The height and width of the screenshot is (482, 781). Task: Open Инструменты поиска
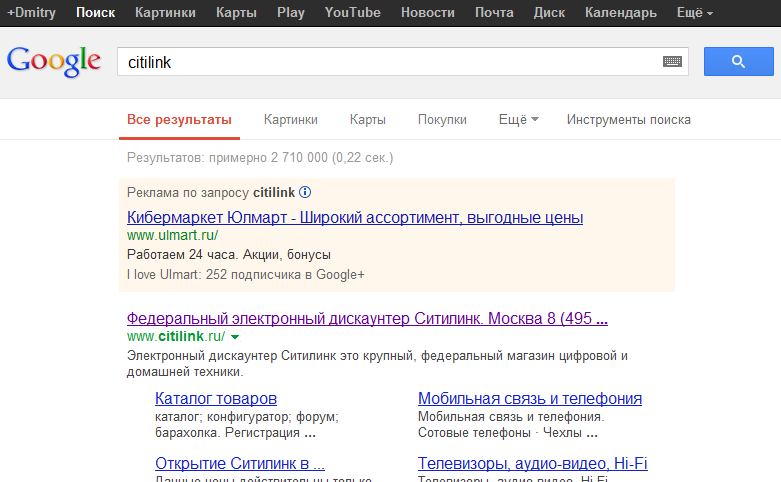(628, 120)
